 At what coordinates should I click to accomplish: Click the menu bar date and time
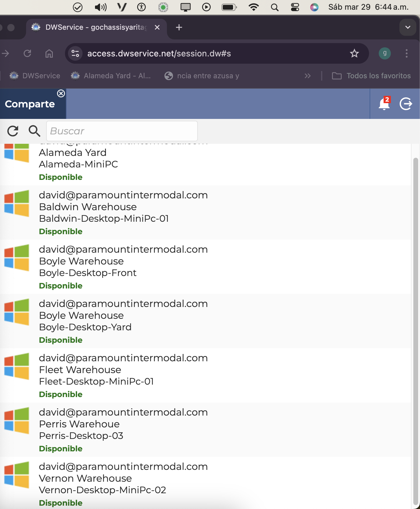point(369,7)
